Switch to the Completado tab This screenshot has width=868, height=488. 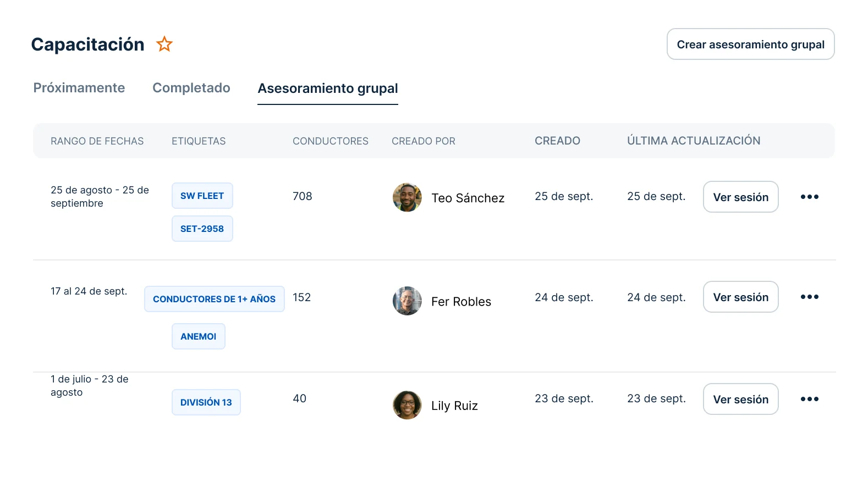pos(191,88)
